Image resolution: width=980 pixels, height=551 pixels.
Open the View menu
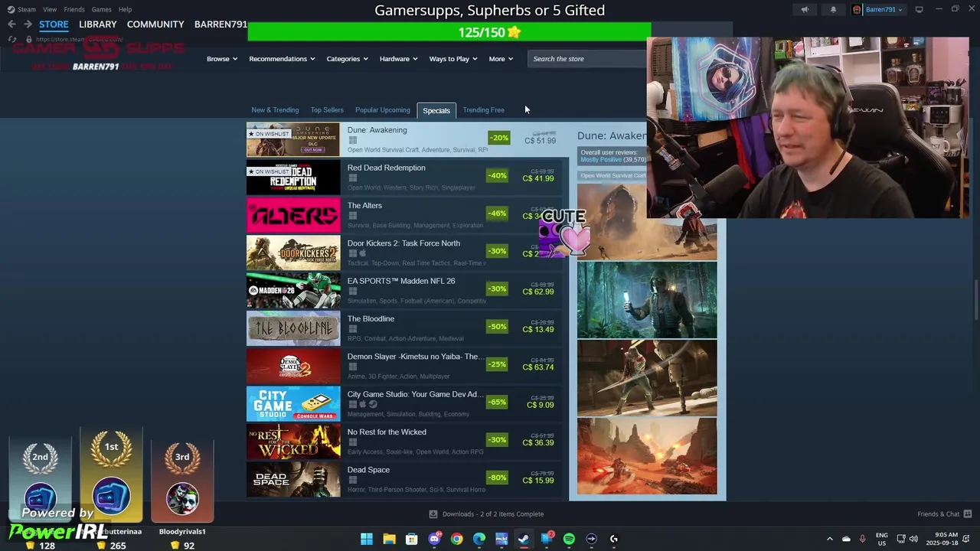coord(50,9)
